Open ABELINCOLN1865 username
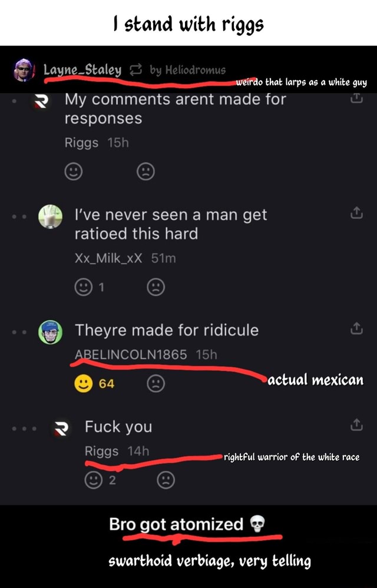377x588 pixels. (131, 354)
